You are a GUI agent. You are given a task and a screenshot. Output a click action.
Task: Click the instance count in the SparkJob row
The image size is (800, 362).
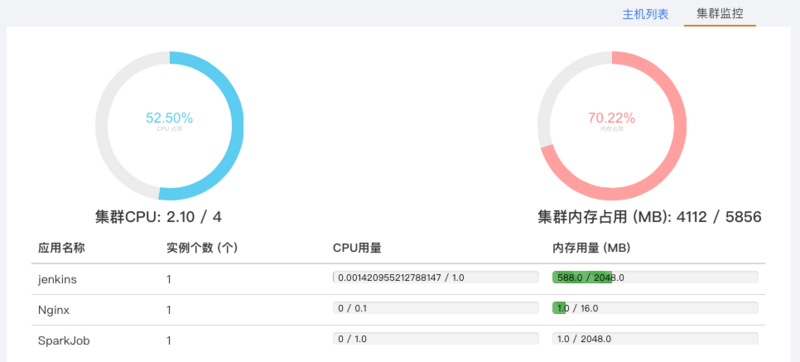click(169, 341)
